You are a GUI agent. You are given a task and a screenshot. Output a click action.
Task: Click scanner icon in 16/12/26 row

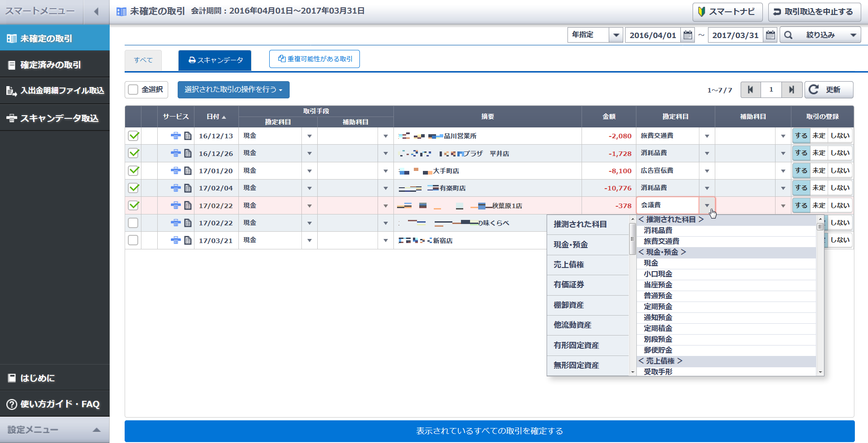coord(175,153)
